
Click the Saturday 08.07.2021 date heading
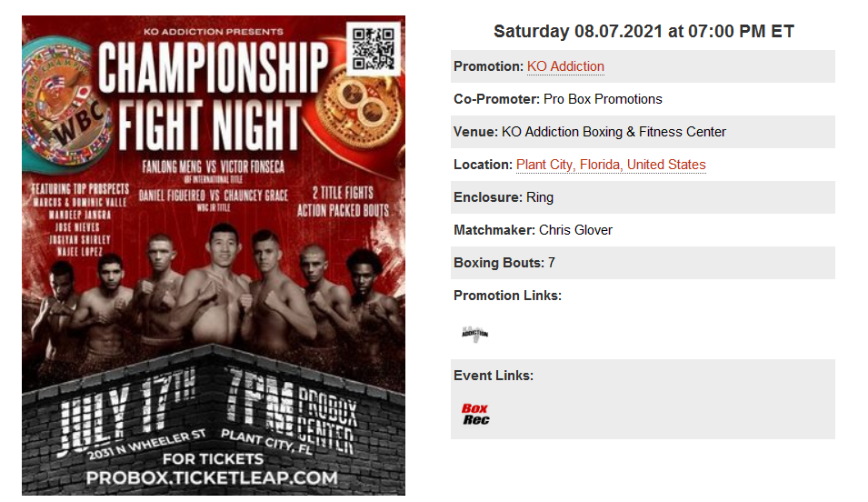click(644, 31)
